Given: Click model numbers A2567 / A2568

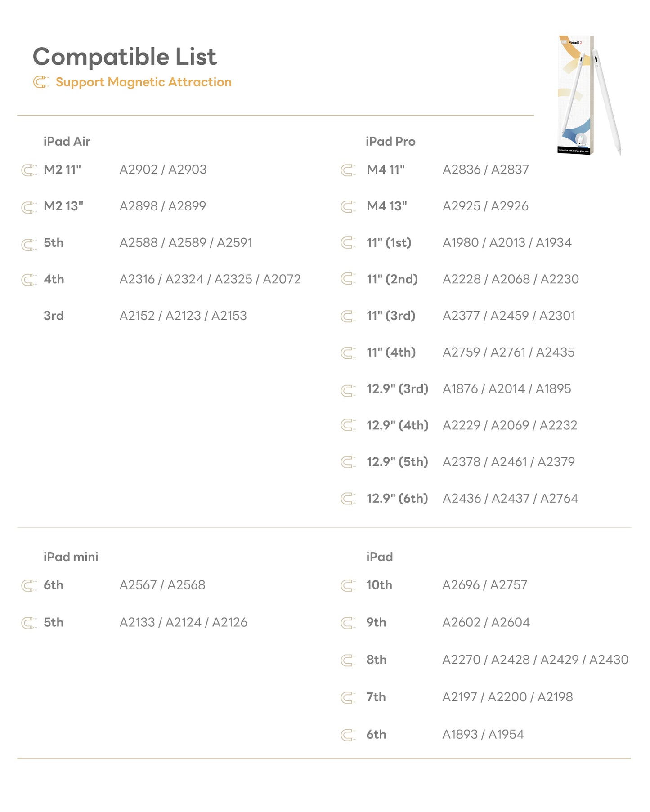Looking at the screenshot, I should 162,585.
